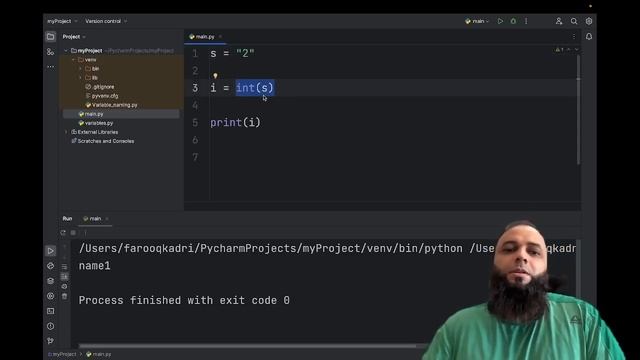
Task: Collapse the venv folder
Action: click(x=73, y=60)
